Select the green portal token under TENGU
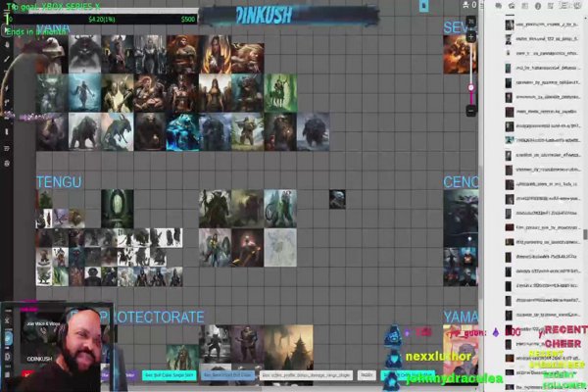 click(117, 209)
